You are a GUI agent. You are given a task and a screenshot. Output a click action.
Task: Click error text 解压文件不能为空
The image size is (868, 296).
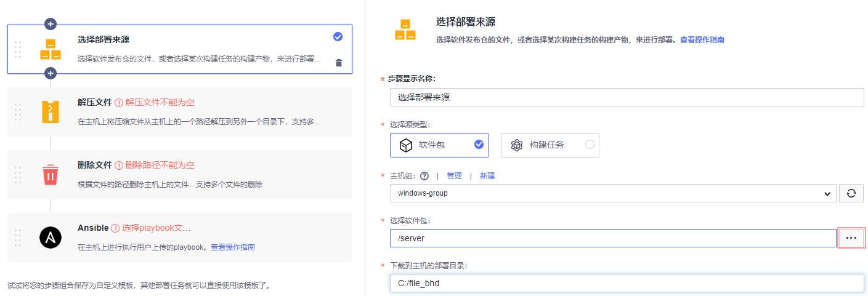click(160, 103)
